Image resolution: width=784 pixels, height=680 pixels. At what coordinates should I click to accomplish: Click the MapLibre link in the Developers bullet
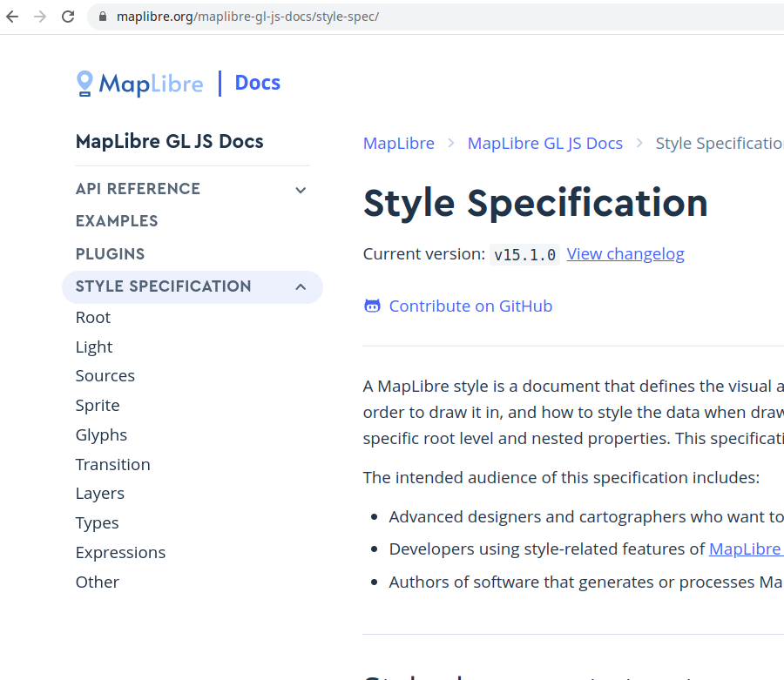coord(746,549)
